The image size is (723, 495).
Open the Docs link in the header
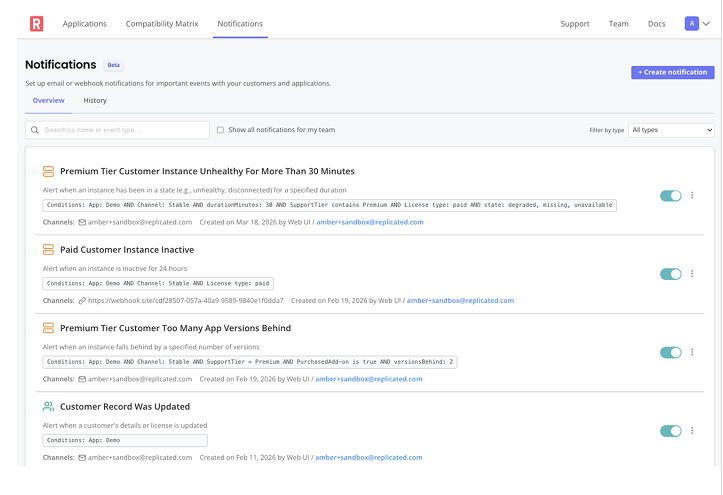[656, 23]
